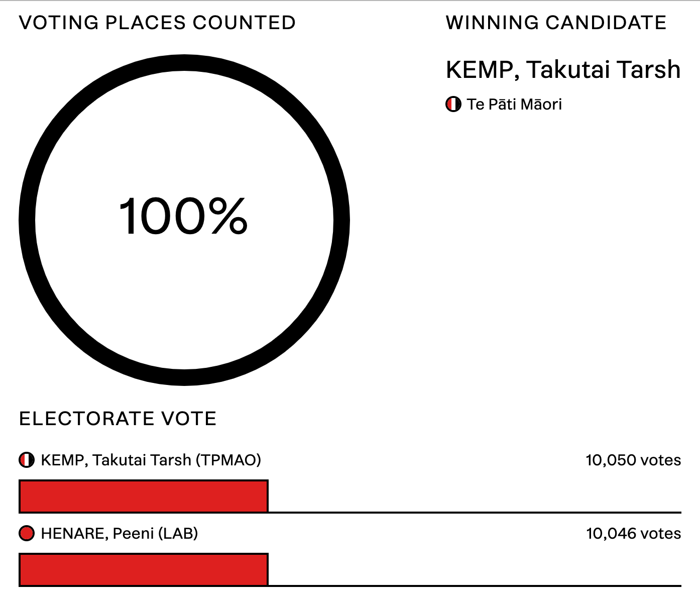Viewport: 700px width, 594px height.
Task: Click the party icon beside KEMP's electorate row
Action: 27,460
